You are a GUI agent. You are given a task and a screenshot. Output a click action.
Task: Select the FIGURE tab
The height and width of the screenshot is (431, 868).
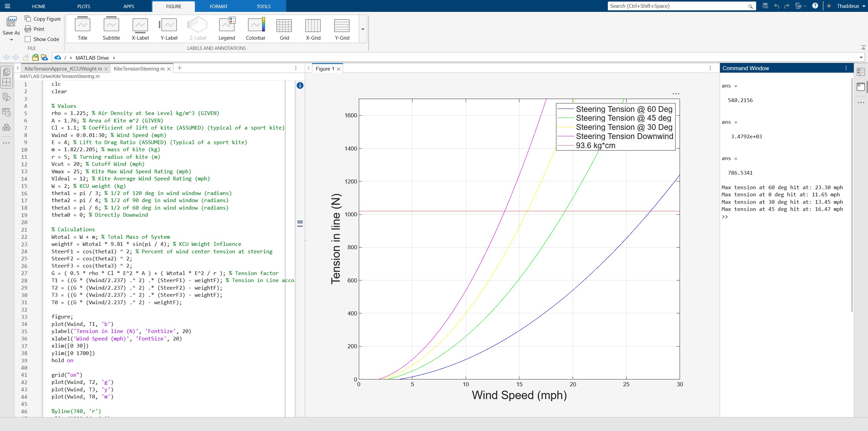tap(173, 6)
